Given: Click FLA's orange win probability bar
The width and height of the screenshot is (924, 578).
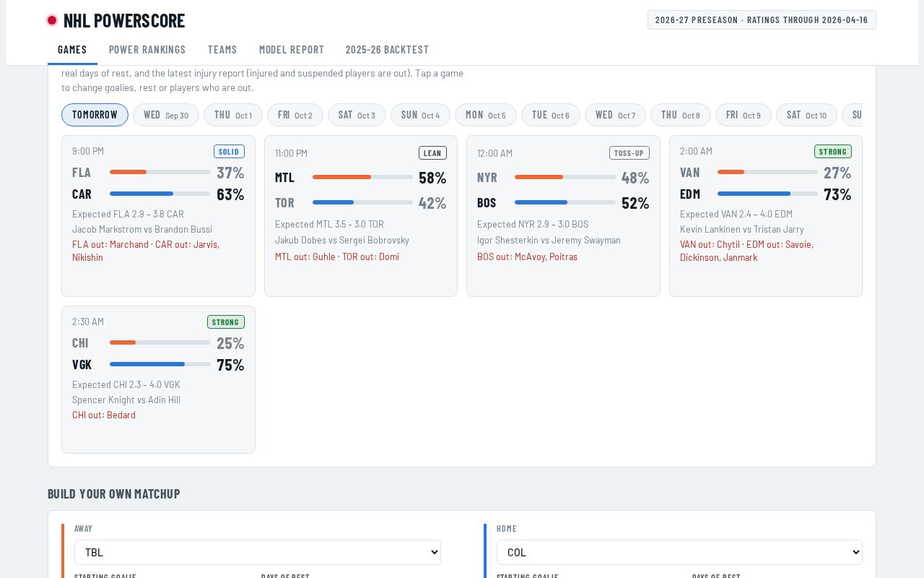Looking at the screenshot, I should (x=128, y=172).
